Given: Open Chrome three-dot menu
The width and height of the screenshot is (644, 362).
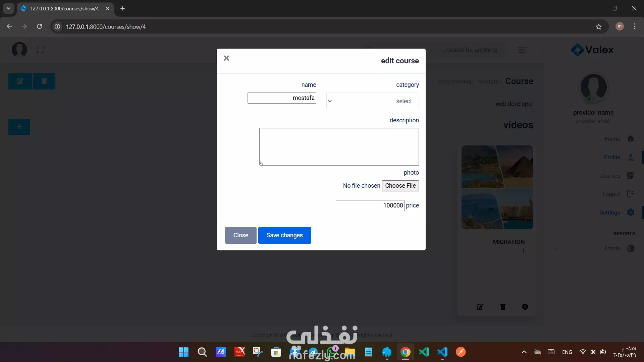Looking at the screenshot, I should [x=635, y=26].
